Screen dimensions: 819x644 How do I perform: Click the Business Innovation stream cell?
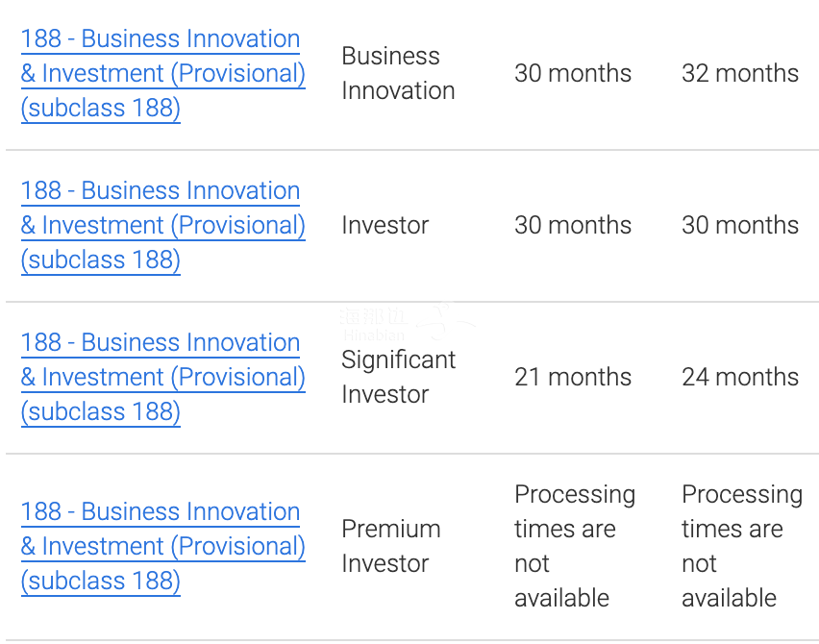coord(398,73)
